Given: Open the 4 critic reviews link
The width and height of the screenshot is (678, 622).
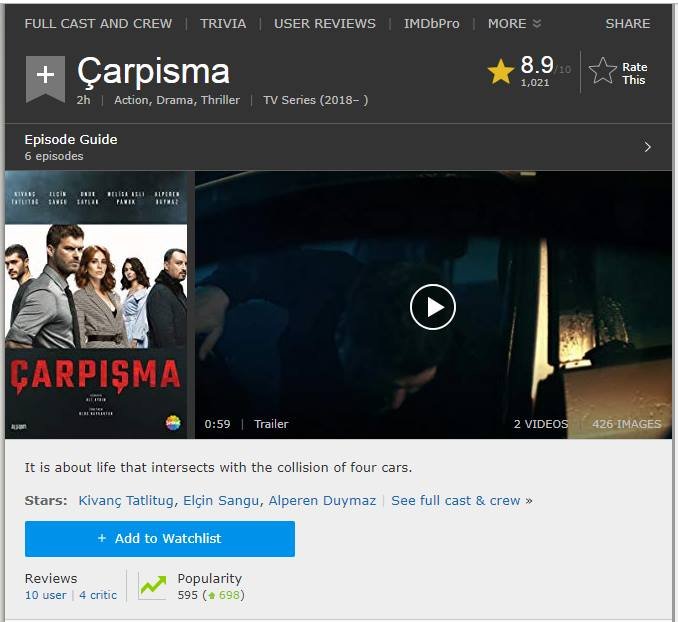Looking at the screenshot, I should coord(98,595).
